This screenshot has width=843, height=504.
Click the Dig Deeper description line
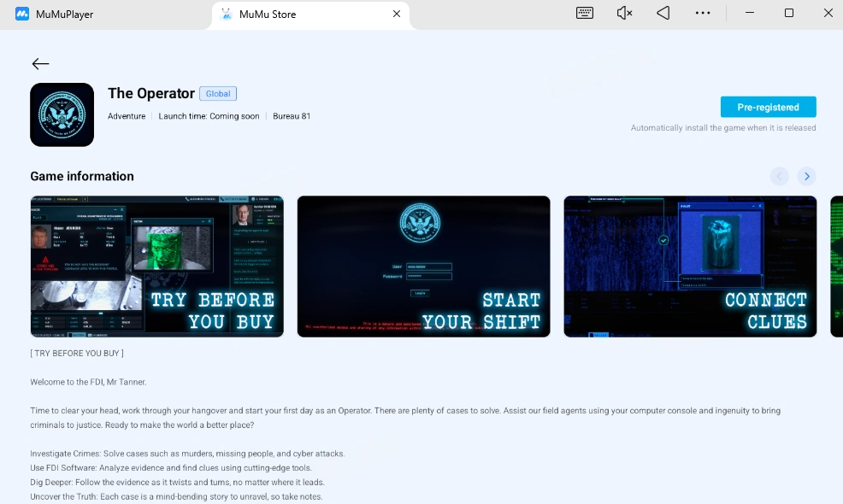click(x=178, y=483)
